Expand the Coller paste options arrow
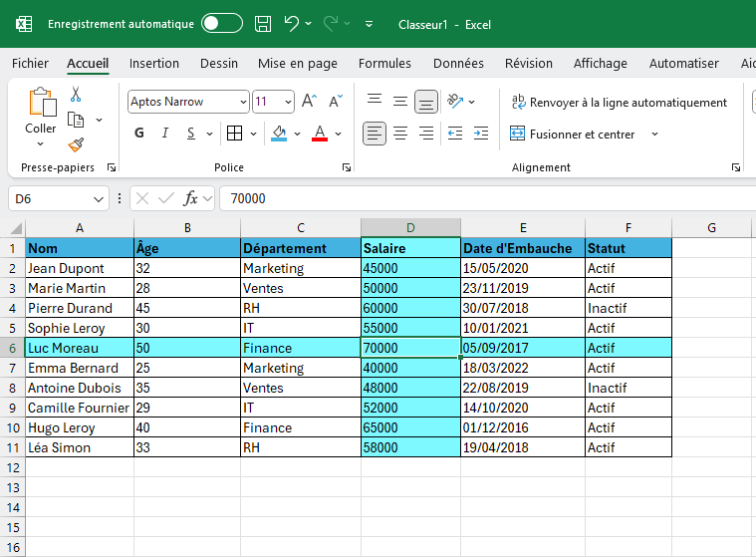Viewport: 756px width, 557px height. [x=41, y=143]
